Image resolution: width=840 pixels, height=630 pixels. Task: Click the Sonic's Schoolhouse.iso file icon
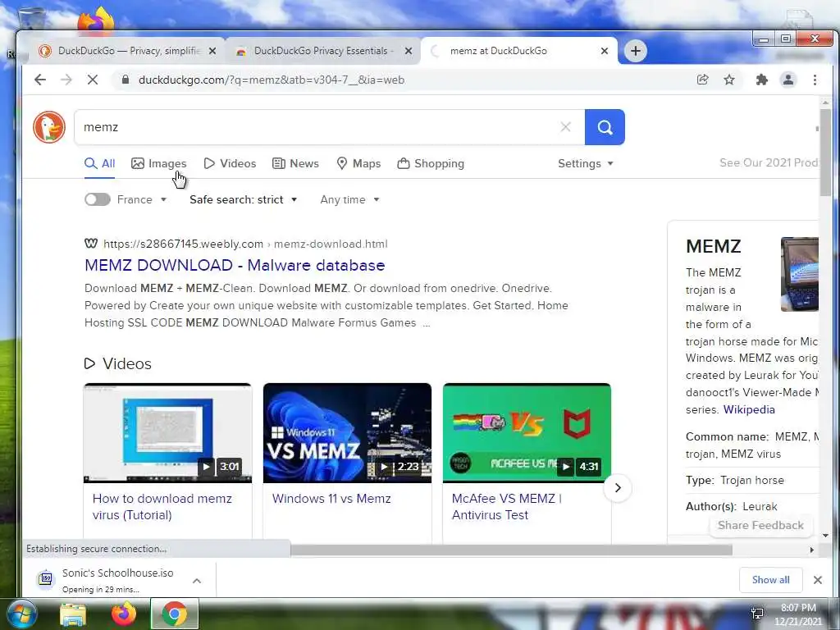pyautogui.click(x=47, y=579)
